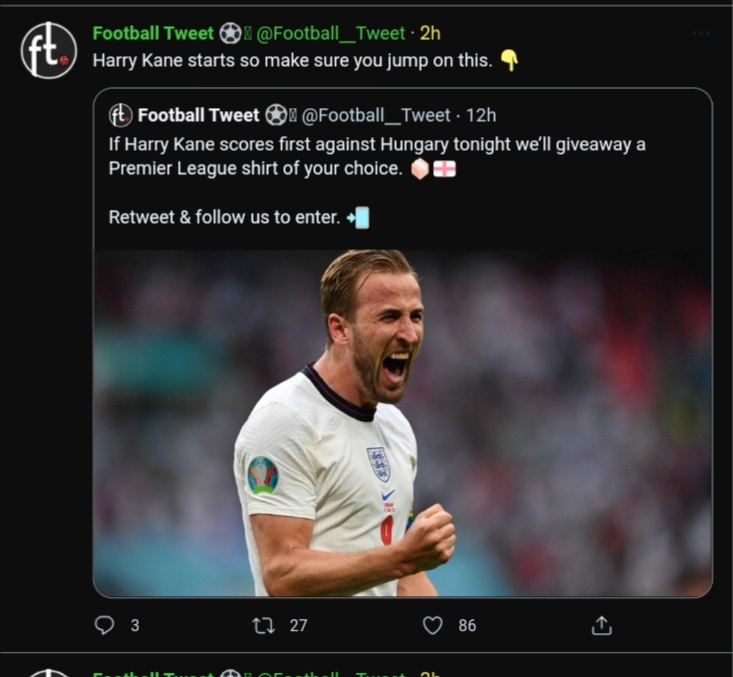Open the share upload icon
The width and height of the screenshot is (733, 677).
click(601, 625)
